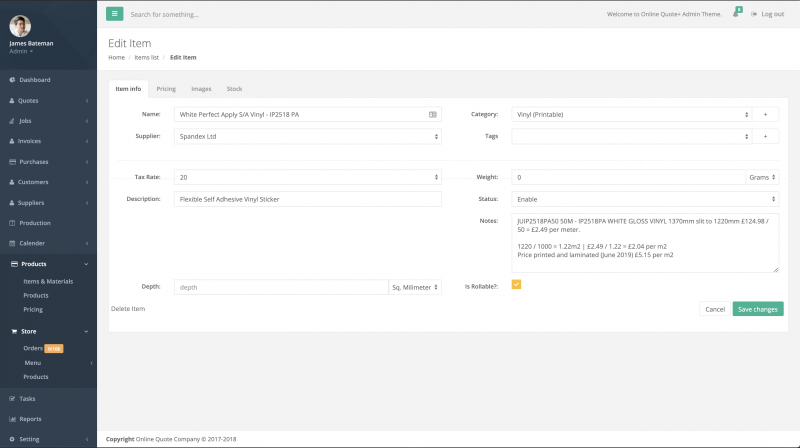Click into the Description text field
The width and height of the screenshot is (800, 448).
click(307, 199)
